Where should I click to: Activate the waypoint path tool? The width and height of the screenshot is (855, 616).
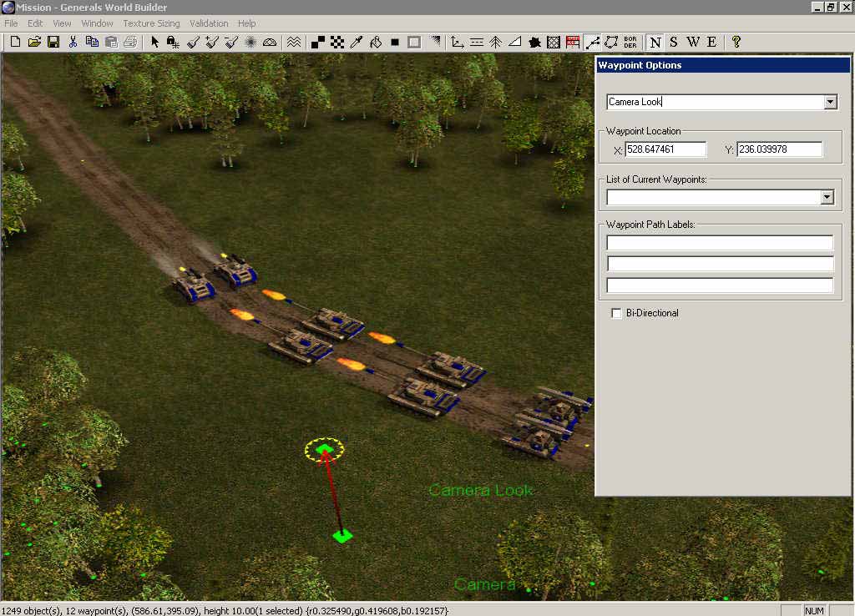coord(592,42)
